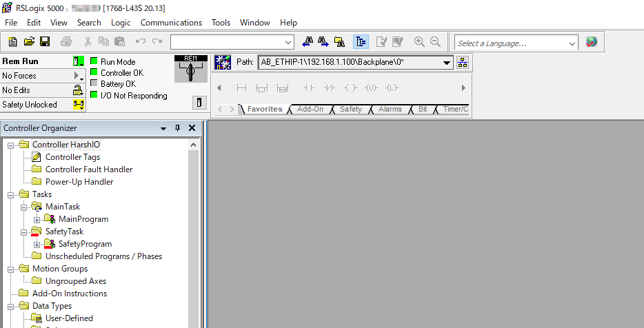Insert an Output Unlatch (U) coil

[x=371, y=88]
